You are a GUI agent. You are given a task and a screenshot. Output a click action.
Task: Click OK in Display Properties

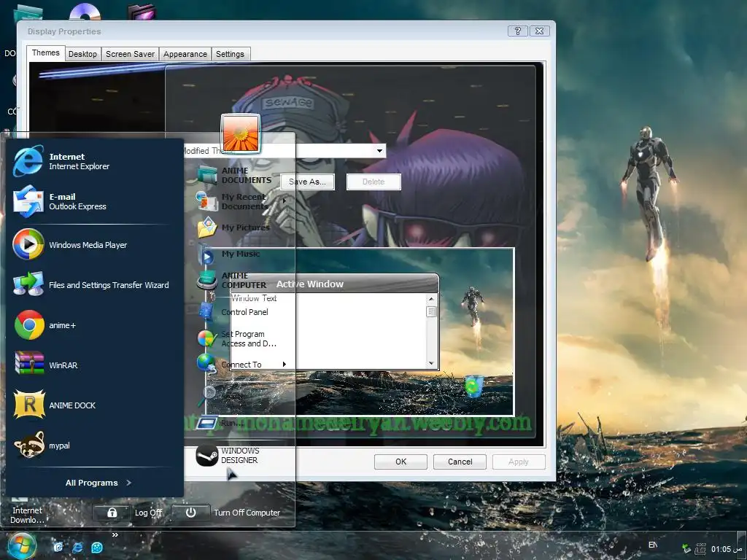click(400, 462)
